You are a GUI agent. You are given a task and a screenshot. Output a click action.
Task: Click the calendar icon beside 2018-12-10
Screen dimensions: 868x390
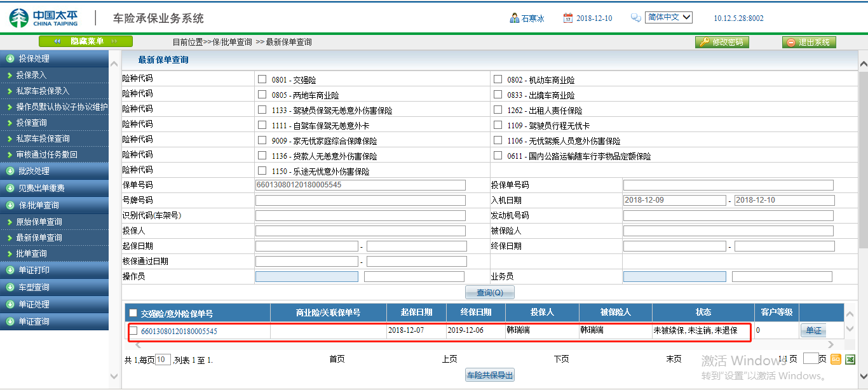point(568,18)
